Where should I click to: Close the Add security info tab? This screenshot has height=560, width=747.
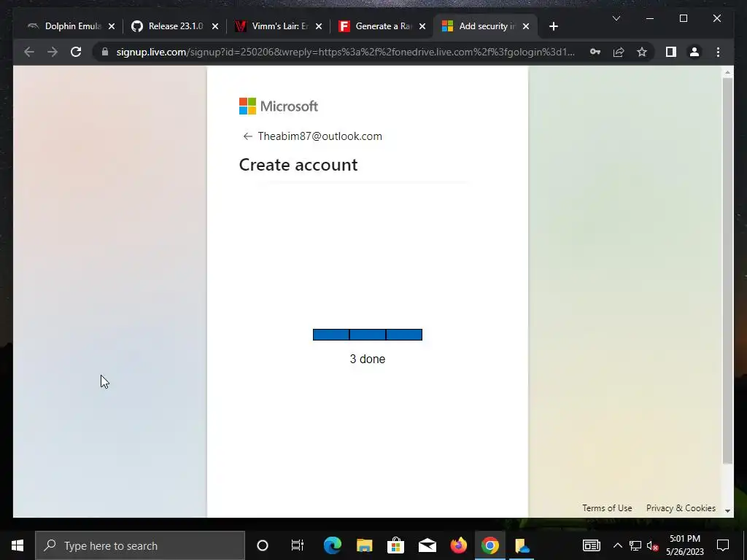(526, 27)
